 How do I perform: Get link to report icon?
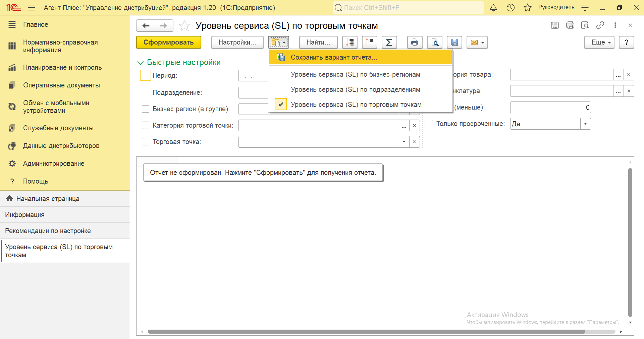point(600,25)
